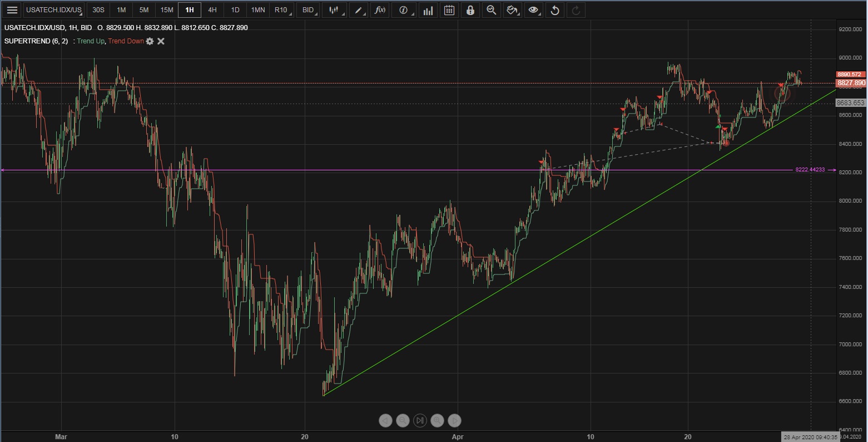868x442 pixels.
Task: Click the circled red marker near 8400
Action: (725, 143)
